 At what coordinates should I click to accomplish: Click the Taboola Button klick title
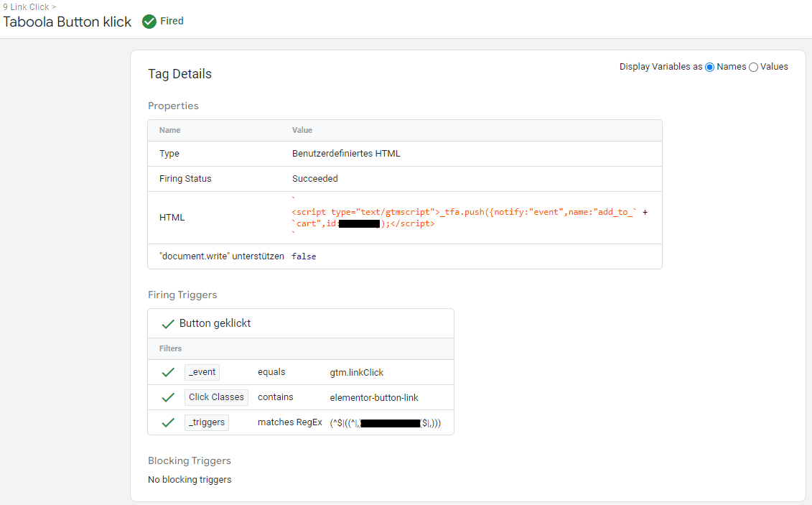(x=67, y=22)
